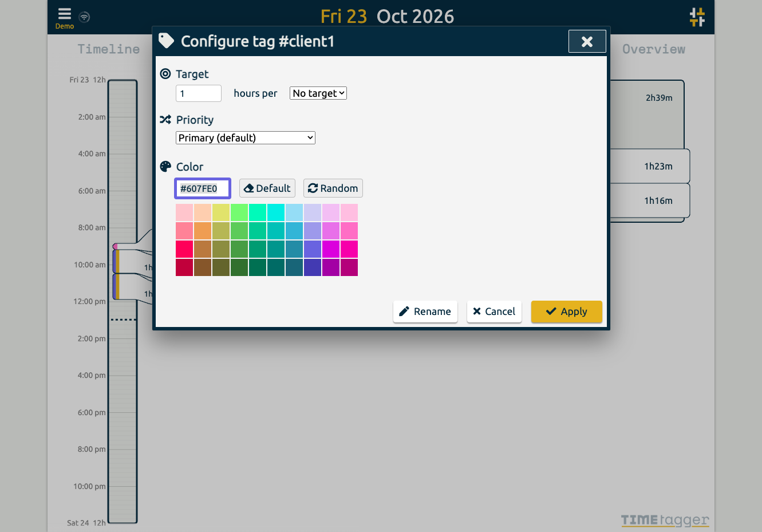Reset color with the Default button
Viewport: 762px width, 532px height.
tap(267, 188)
